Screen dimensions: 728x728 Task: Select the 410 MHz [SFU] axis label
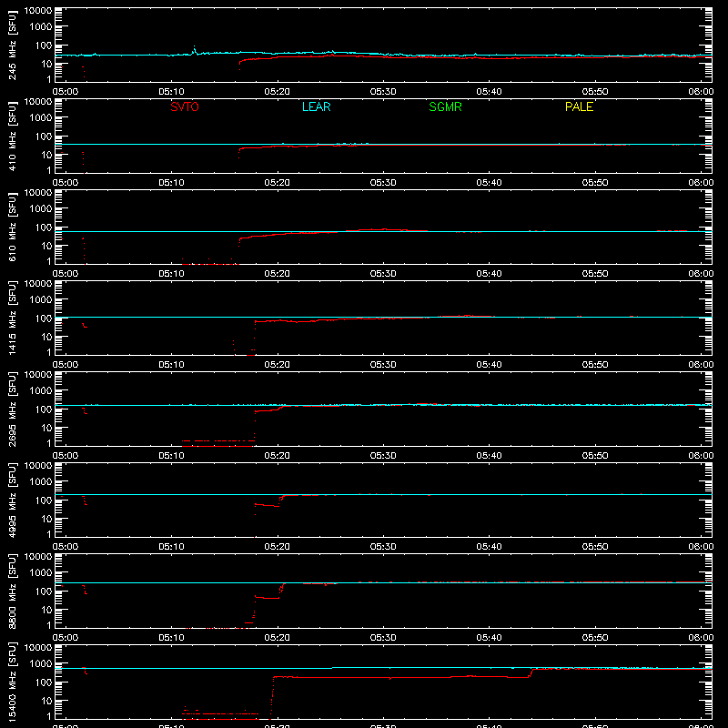(x=12, y=136)
